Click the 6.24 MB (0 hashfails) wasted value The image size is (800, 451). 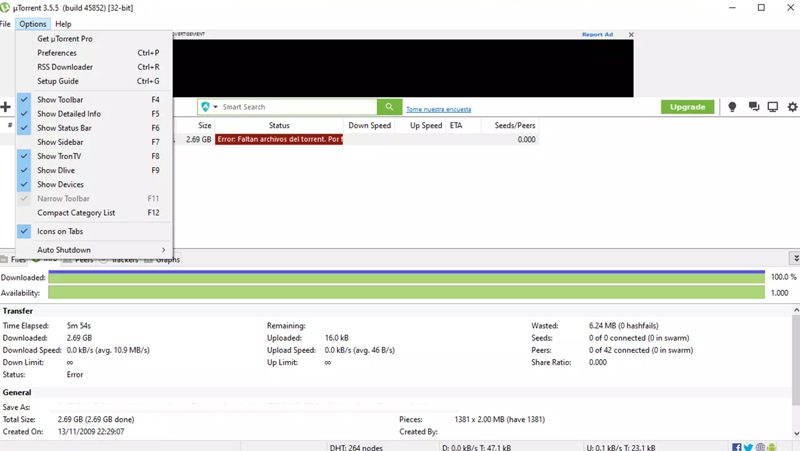(x=623, y=325)
